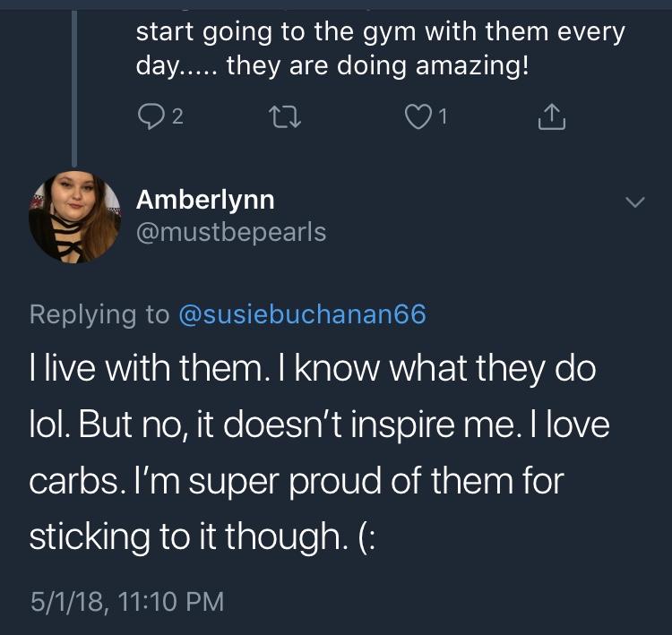Screen dimensions: 672x635
Task: Visit the @susiebuchanan66 profile link
Action: 302,314
